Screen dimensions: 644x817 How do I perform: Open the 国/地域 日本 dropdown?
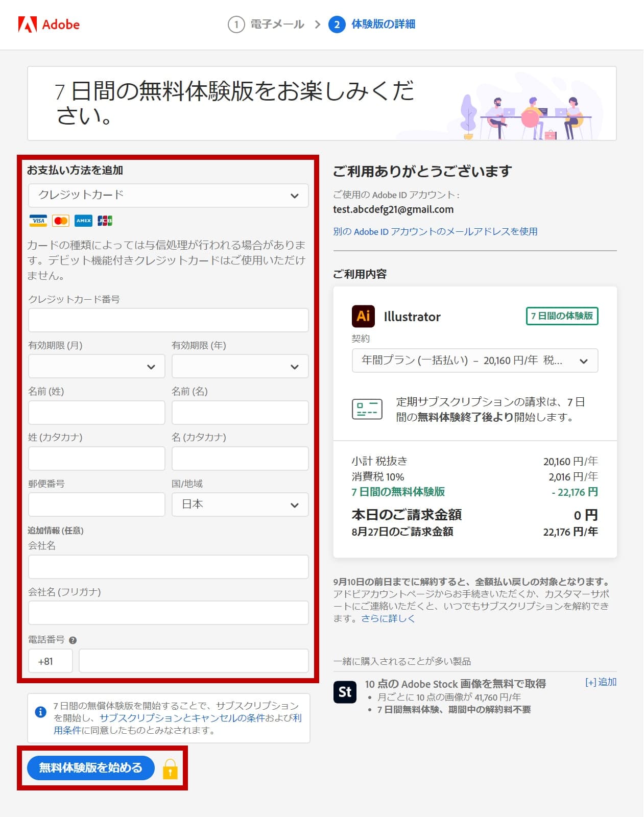[240, 504]
